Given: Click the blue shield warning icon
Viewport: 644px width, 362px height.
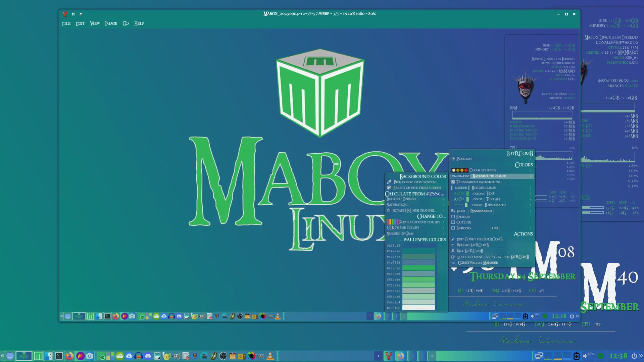Looking at the screenshot, I should pyautogui.click(x=195, y=356).
